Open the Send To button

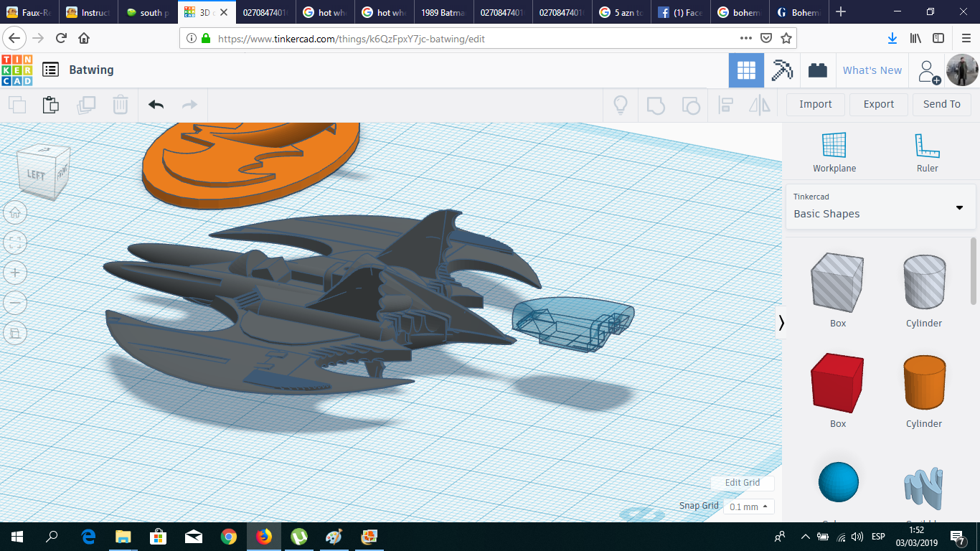[x=942, y=105]
